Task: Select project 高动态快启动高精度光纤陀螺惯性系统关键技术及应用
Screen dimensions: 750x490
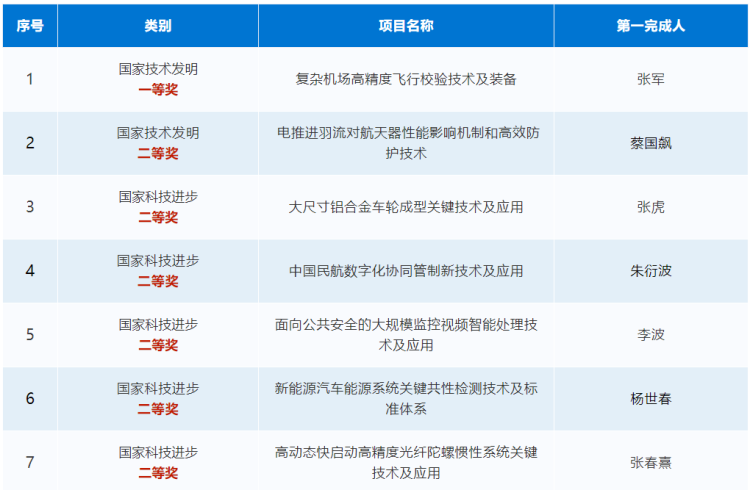Action: coord(406,462)
